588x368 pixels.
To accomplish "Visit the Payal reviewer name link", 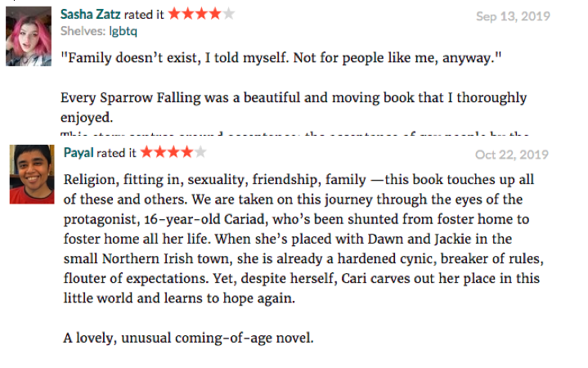I will 78,153.
